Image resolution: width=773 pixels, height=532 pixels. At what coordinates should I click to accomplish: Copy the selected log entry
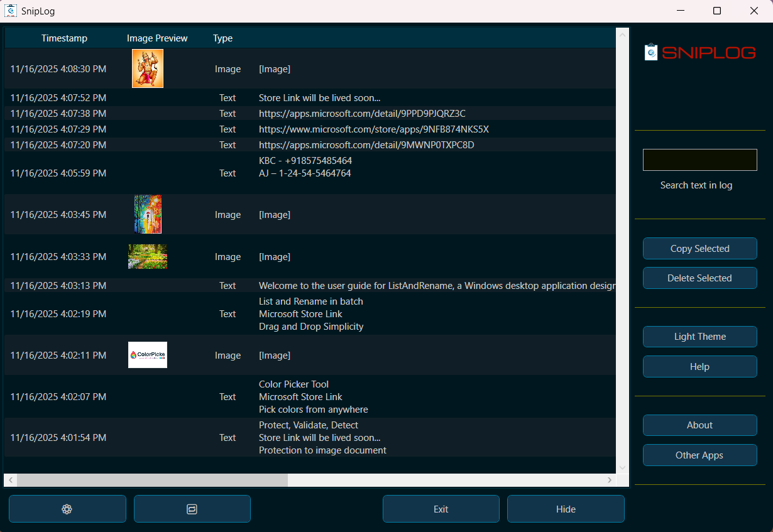coord(699,248)
